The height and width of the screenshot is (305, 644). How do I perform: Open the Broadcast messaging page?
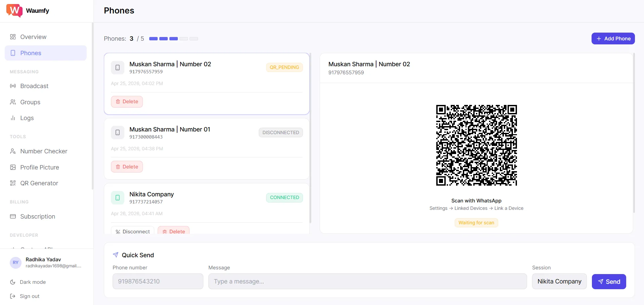34,86
